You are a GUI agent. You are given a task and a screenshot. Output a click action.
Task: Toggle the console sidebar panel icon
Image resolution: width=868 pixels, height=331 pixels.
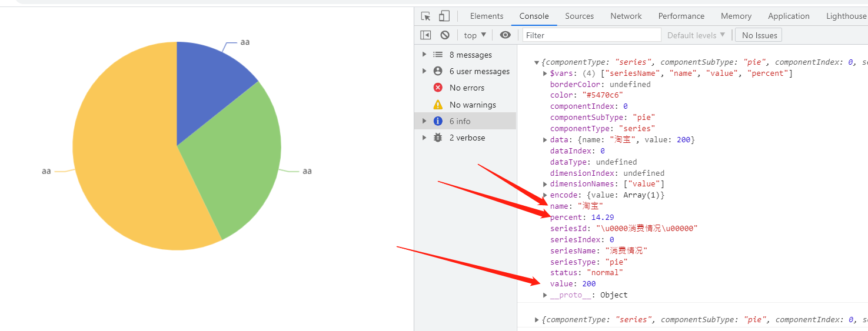(x=425, y=35)
